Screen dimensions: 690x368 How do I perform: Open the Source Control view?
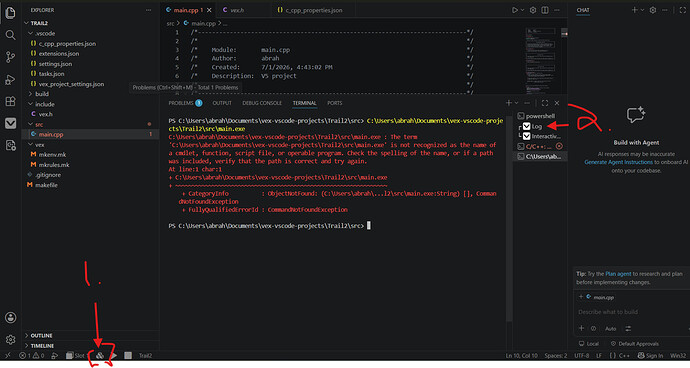pyautogui.click(x=10, y=57)
